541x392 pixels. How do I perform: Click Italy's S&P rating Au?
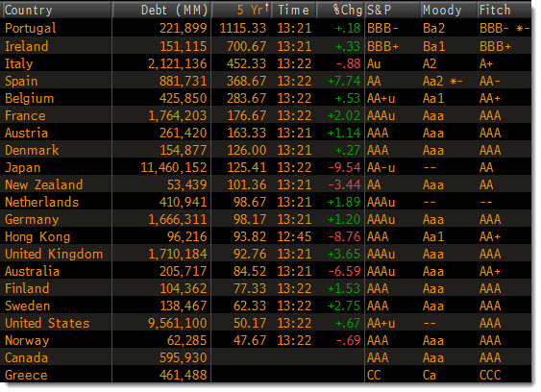[x=374, y=63]
